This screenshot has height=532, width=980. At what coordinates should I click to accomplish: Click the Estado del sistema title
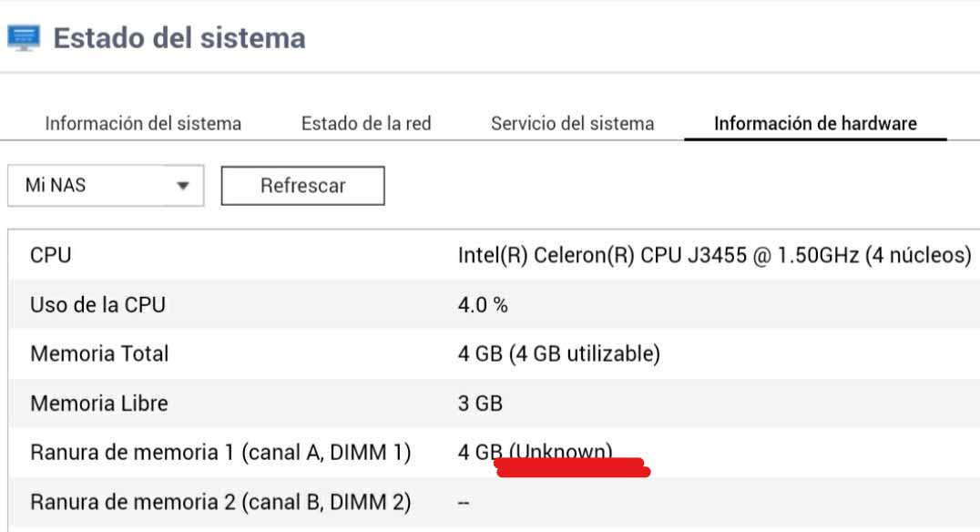point(179,38)
